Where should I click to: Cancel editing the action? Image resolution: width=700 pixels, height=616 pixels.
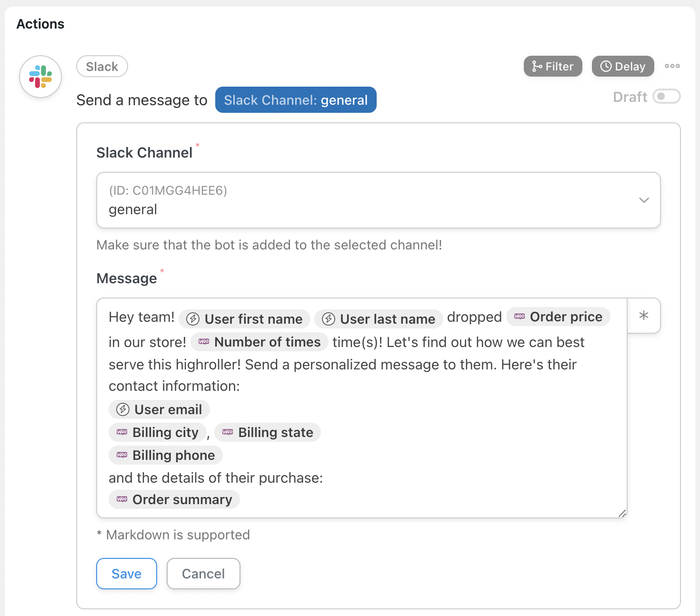coord(203,574)
